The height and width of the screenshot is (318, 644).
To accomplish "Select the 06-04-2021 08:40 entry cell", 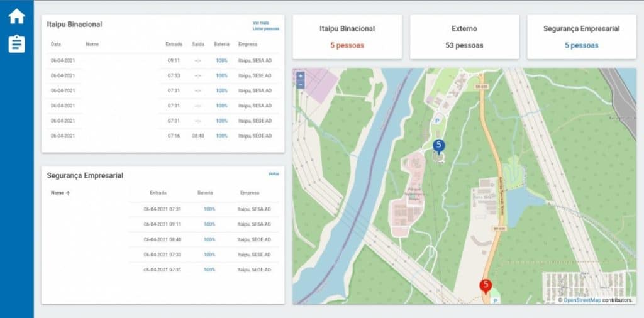I will coord(162,239).
